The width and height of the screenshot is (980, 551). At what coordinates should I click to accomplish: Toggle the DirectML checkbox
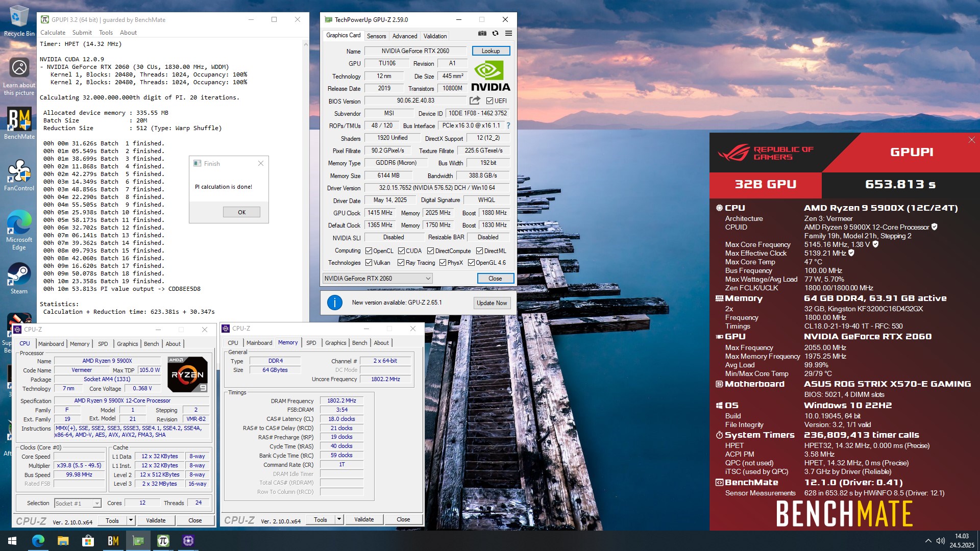point(479,251)
